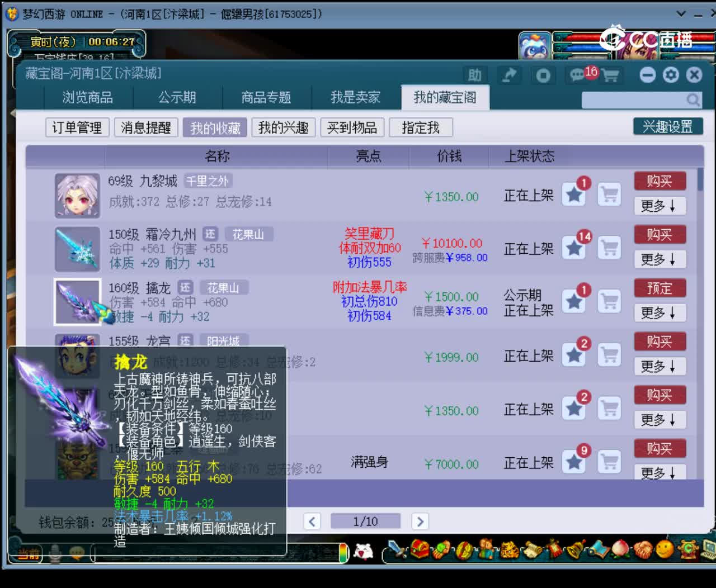Click 购买 for ¥1999.00 龙宫 row
Viewport: 716px width, 588px height.
tap(660, 342)
